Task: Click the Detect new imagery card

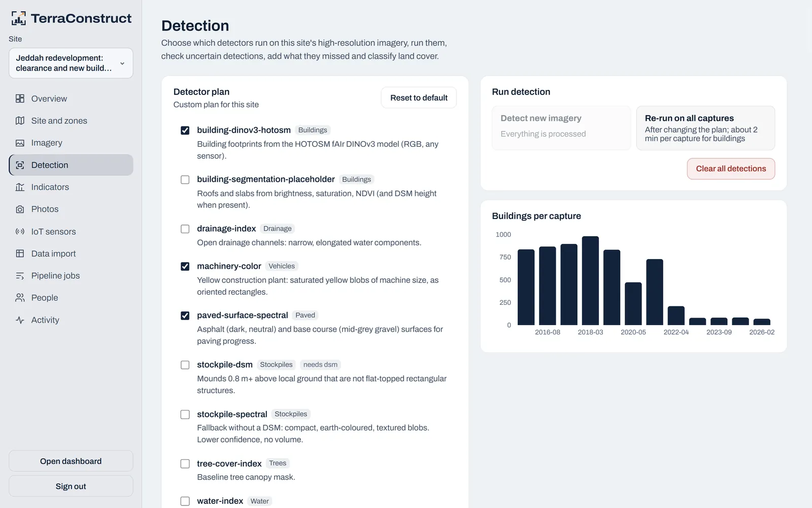Action: pos(561,128)
